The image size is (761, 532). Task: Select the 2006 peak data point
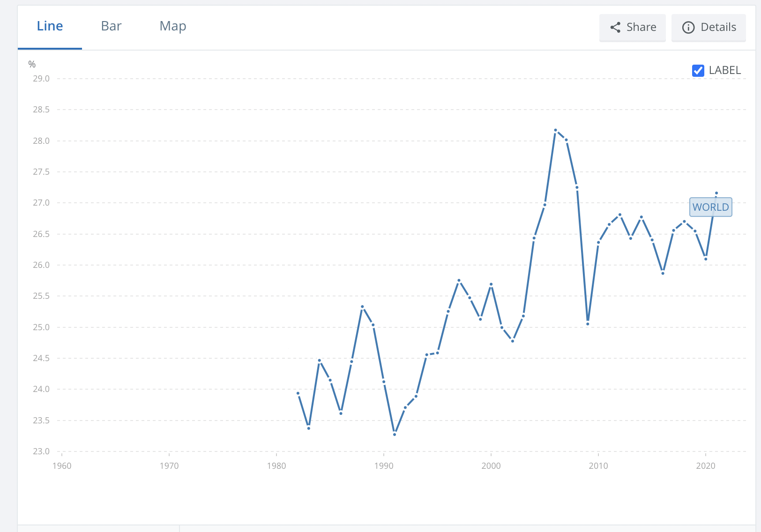(x=555, y=130)
